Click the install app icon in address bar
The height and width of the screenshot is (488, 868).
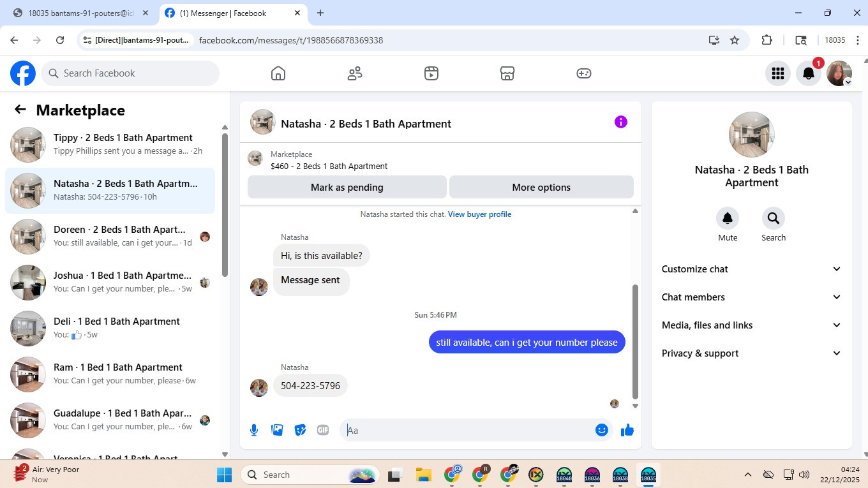click(x=714, y=40)
